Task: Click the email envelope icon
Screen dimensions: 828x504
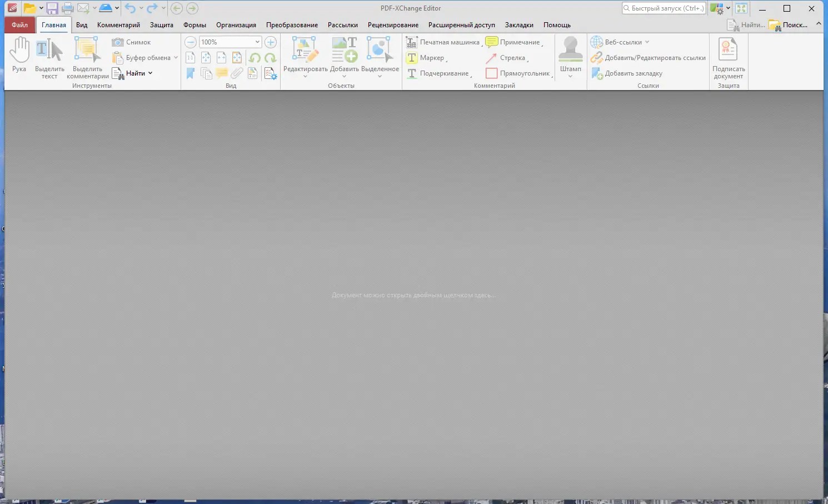Action: point(83,8)
